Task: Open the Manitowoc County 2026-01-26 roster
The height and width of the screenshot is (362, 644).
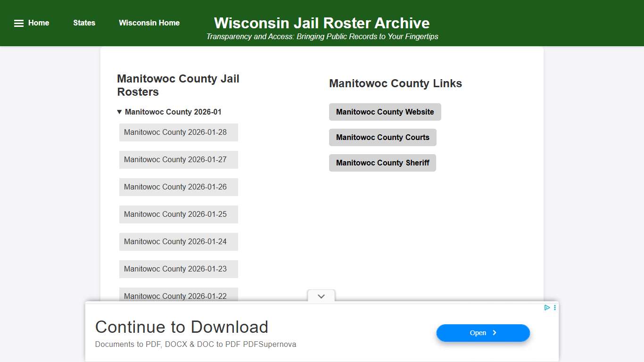Action: [x=178, y=187]
